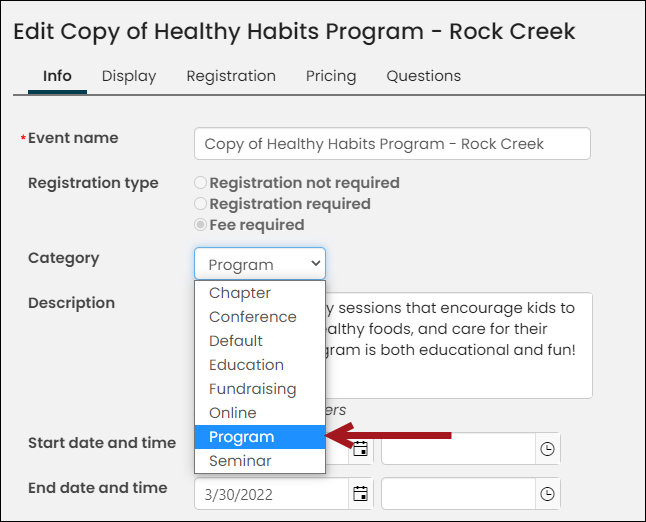The width and height of the screenshot is (646, 522).
Task: Click into the Event name text field
Action: (x=392, y=144)
